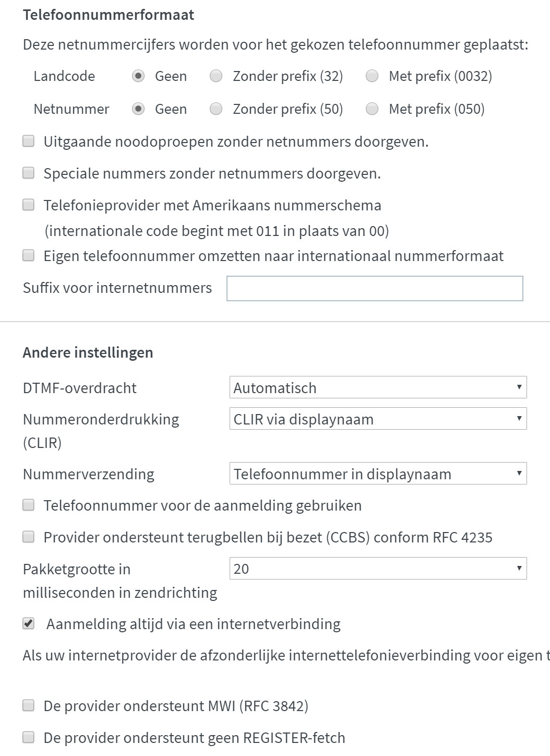Tick 'Speciale nummers zonder netnummers doorgeven'

point(29,173)
